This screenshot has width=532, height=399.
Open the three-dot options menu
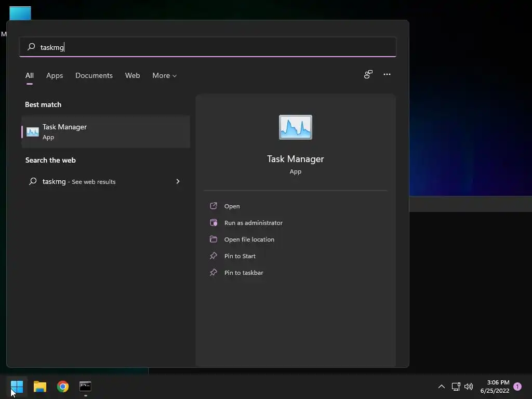387,74
